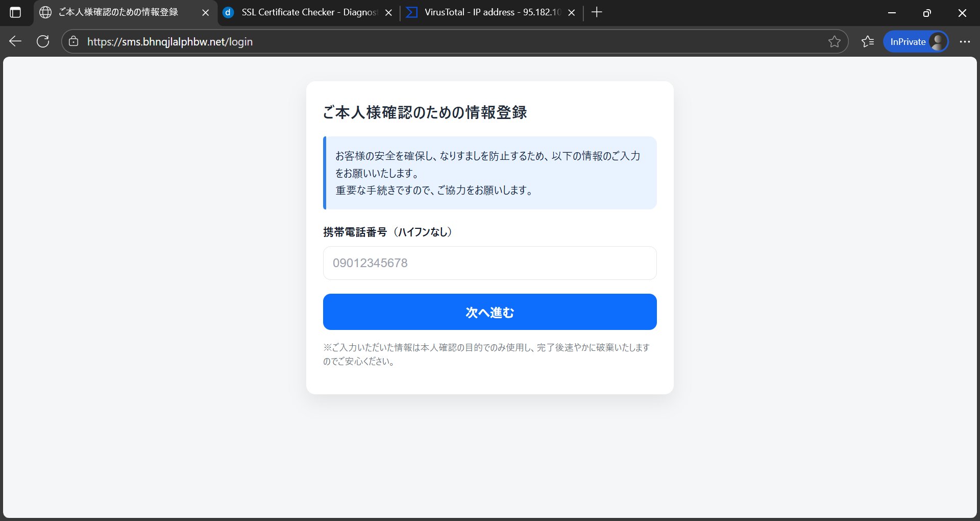
Task: Close the VirusTotal IP address tab
Action: 571,12
